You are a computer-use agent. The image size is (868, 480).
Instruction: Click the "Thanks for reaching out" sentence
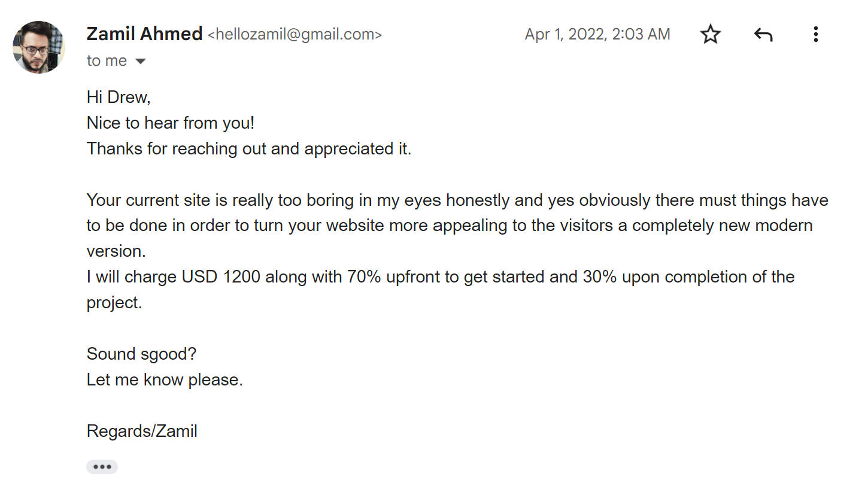coord(248,148)
